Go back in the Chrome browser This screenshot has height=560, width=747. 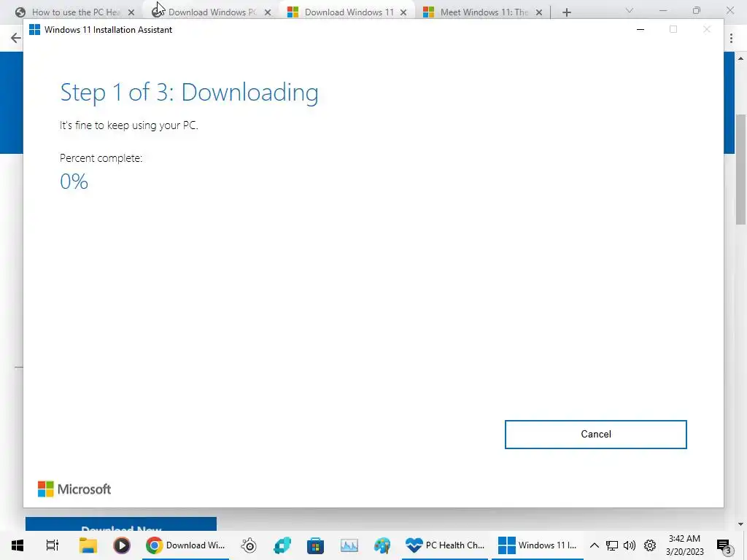tap(16, 38)
